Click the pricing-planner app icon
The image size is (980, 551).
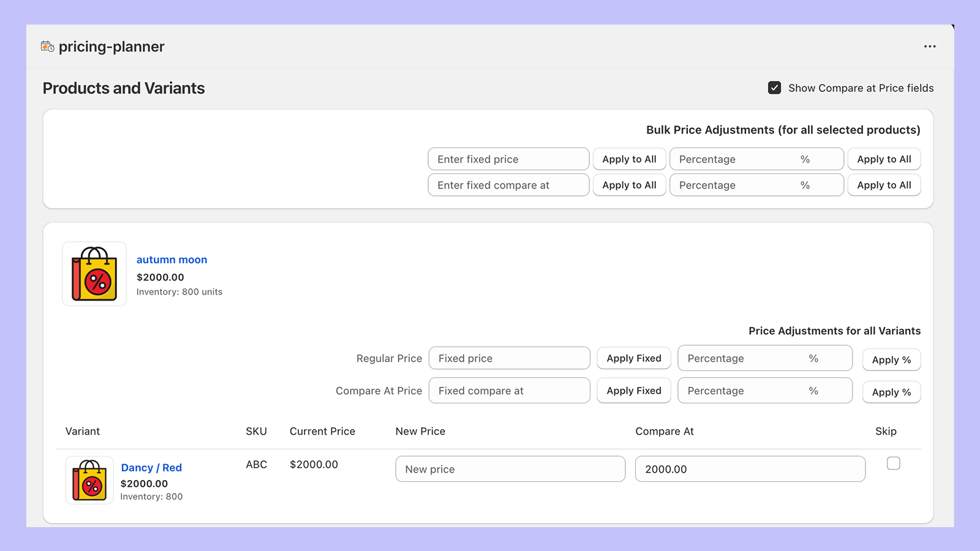pyautogui.click(x=47, y=46)
